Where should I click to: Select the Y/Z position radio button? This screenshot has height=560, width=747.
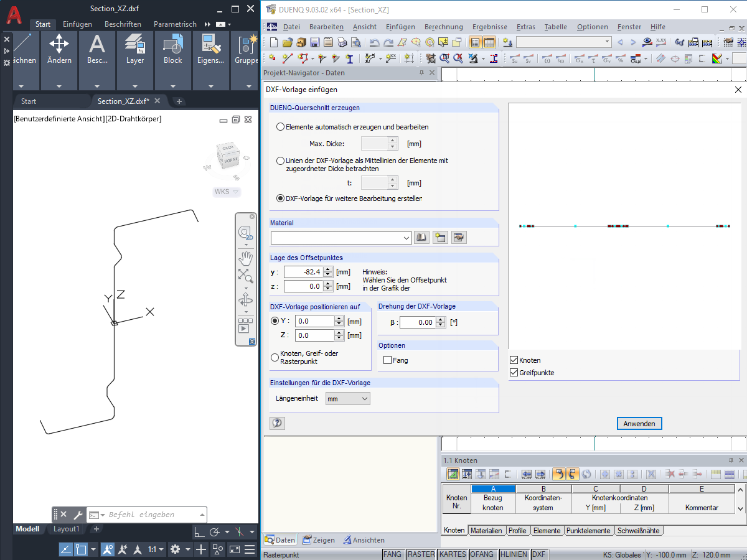(275, 321)
